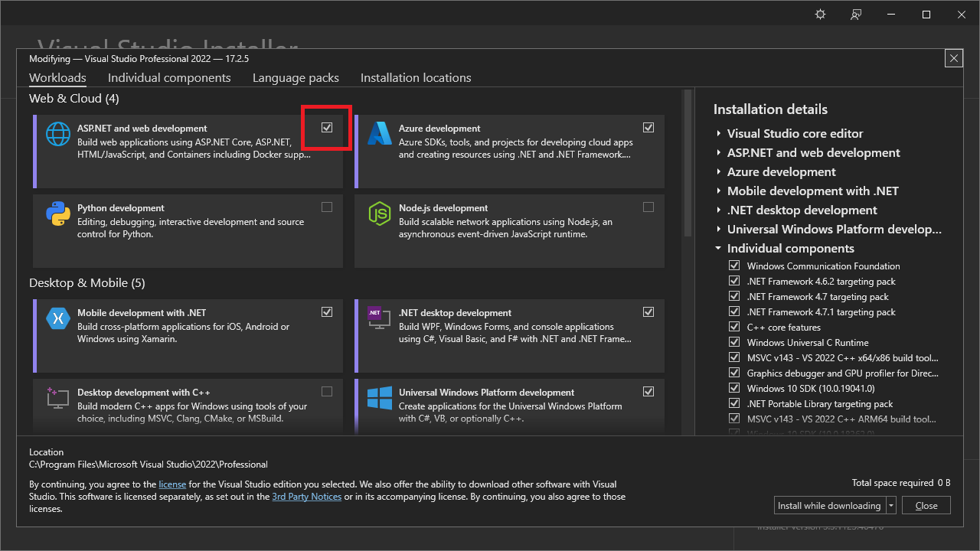980x551 pixels.
Task: Uncheck Windows Communication Foundation component
Action: pos(734,266)
